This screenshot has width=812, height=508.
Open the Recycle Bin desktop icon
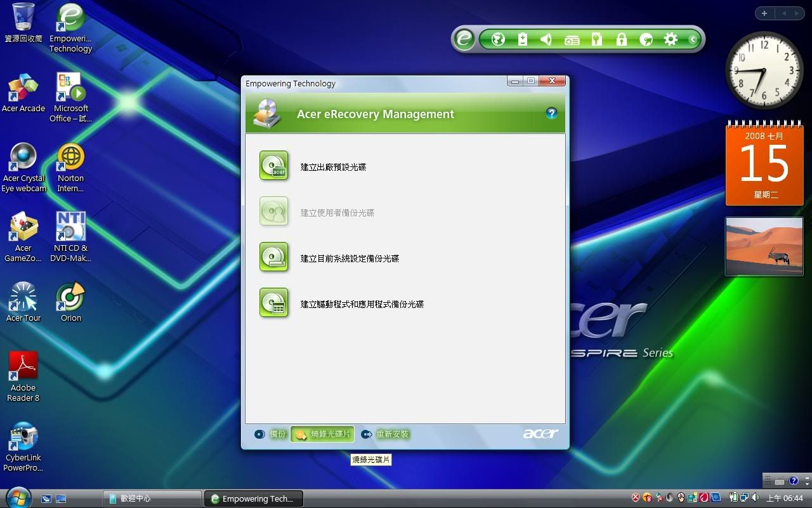23,23
